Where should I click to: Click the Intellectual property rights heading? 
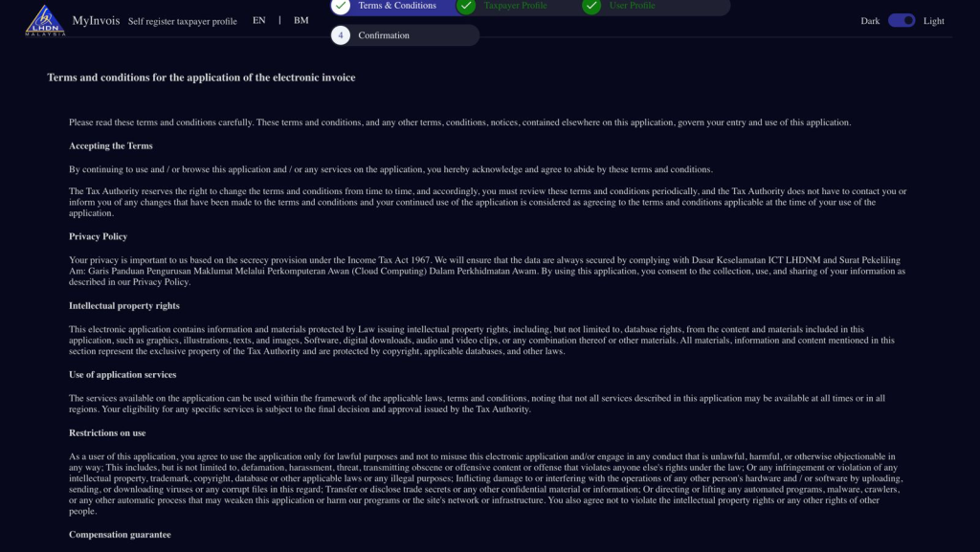[x=124, y=306]
